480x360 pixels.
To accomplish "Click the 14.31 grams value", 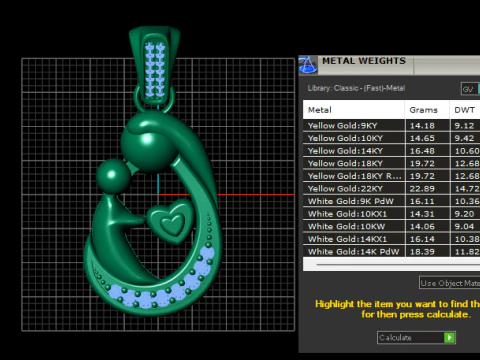I will point(422,214).
